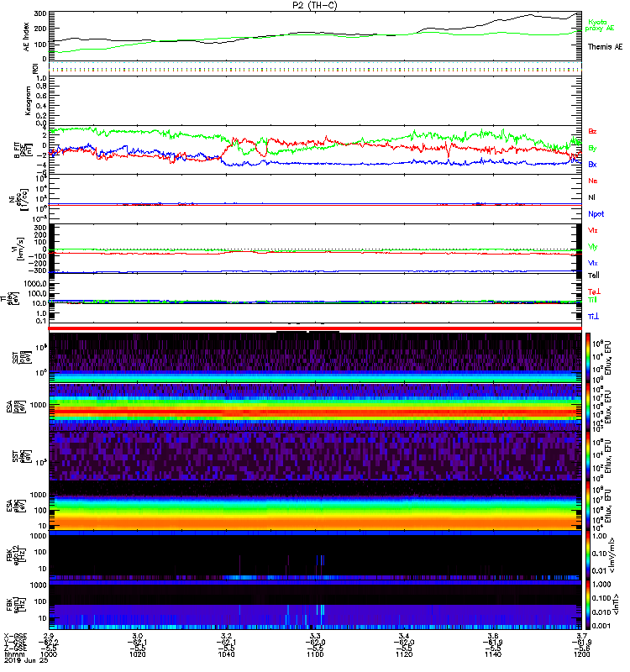Select the Themis AE legend label
The image size is (630, 672).
[x=605, y=47]
